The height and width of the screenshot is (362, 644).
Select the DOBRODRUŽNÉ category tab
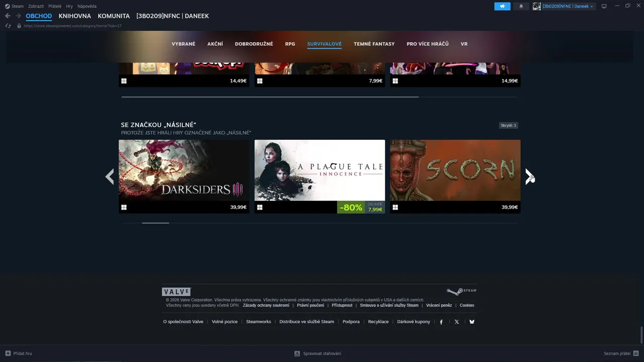point(254,44)
